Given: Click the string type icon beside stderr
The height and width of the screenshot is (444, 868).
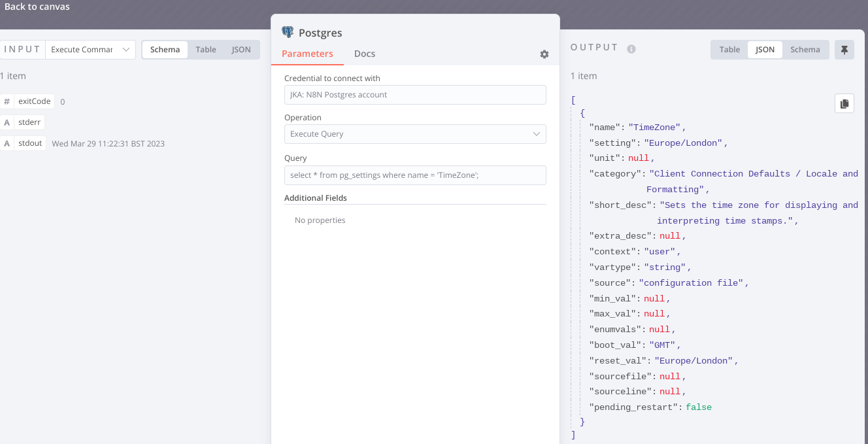Looking at the screenshot, I should point(7,122).
